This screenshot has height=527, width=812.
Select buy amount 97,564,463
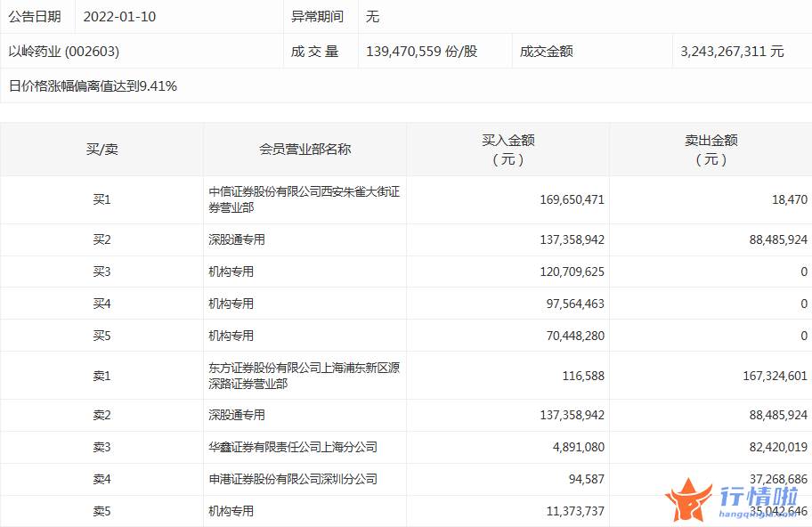pos(575,304)
